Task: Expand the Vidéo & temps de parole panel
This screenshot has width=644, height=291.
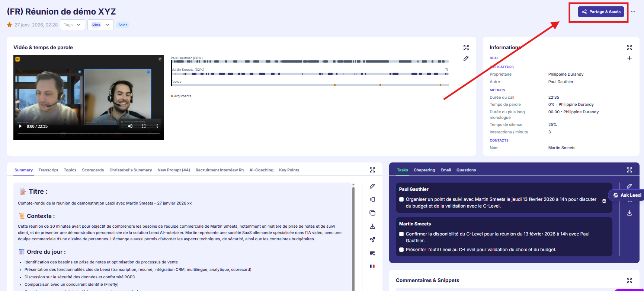Action: pos(466,48)
